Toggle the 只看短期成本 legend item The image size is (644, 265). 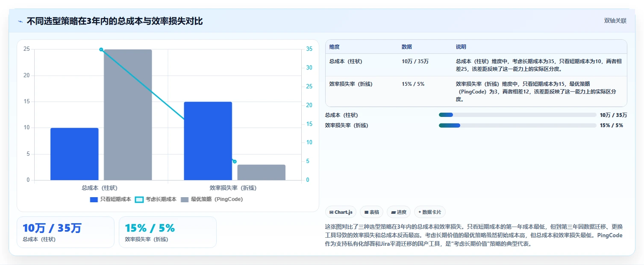coord(110,199)
